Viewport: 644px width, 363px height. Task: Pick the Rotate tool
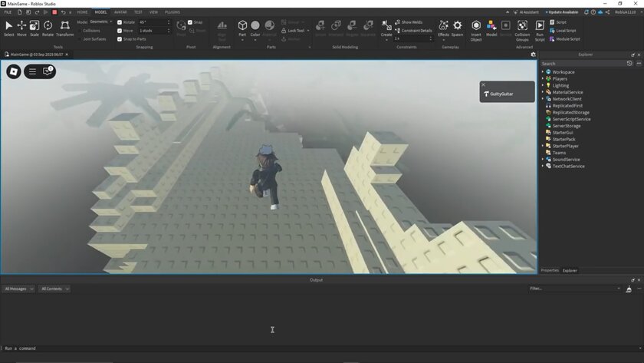pyautogui.click(x=48, y=28)
